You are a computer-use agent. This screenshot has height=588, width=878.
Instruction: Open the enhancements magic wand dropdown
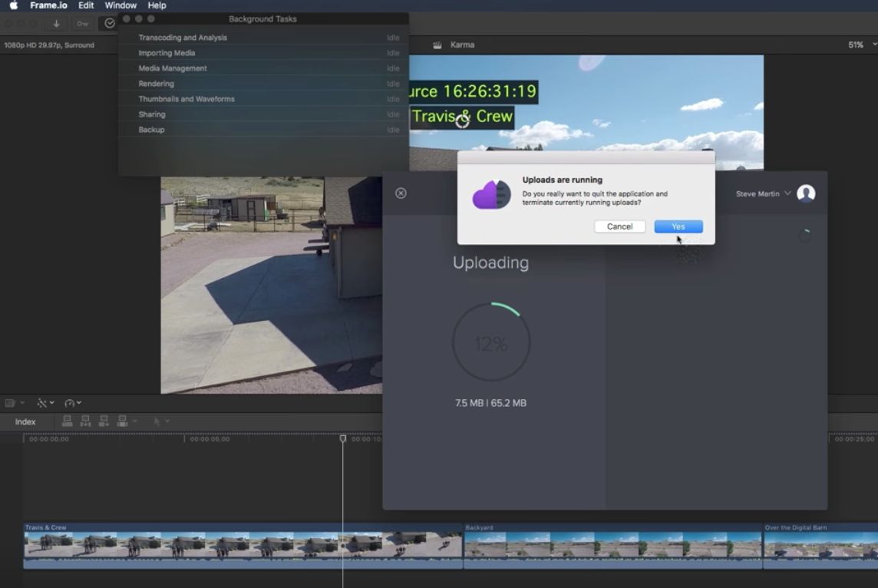pyautogui.click(x=45, y=403)
